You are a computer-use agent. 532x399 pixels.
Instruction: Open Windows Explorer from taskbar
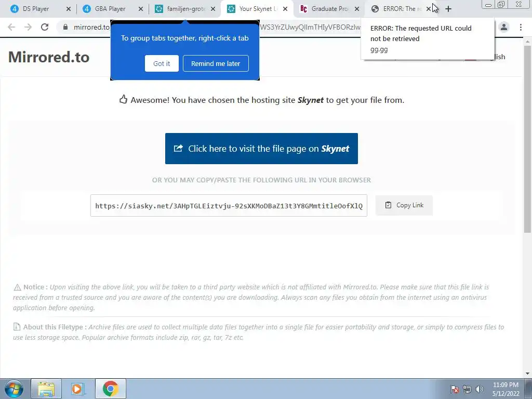(46, 389)
